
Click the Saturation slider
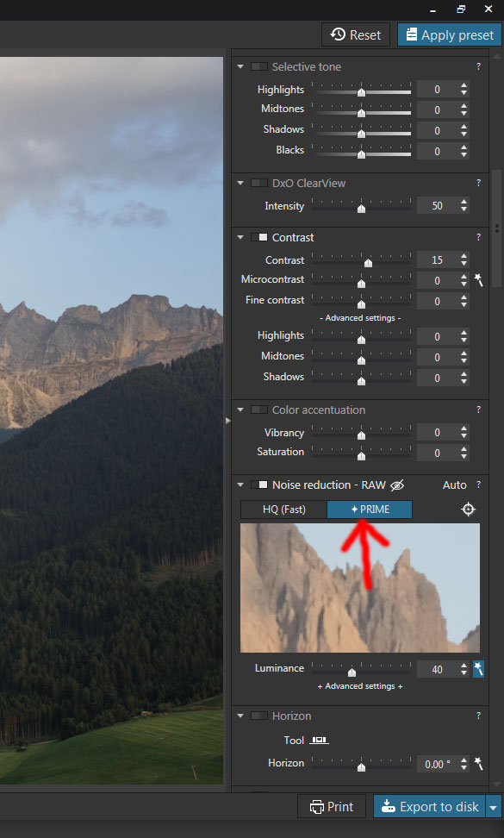[x=362, y=453]
